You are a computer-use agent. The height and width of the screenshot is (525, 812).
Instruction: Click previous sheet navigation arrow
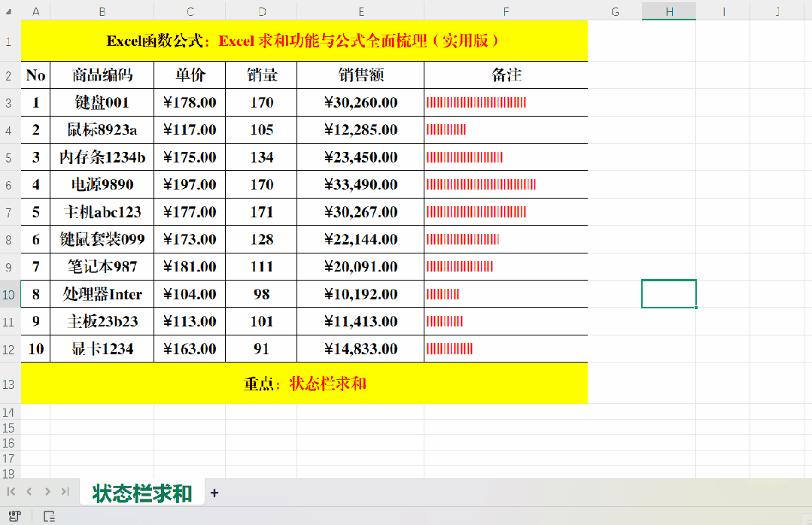coord(29,491)
